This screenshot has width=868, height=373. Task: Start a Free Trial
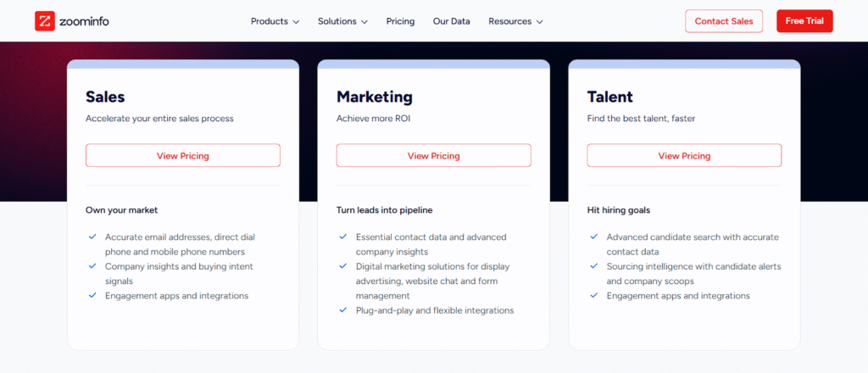tap(804, 21)
